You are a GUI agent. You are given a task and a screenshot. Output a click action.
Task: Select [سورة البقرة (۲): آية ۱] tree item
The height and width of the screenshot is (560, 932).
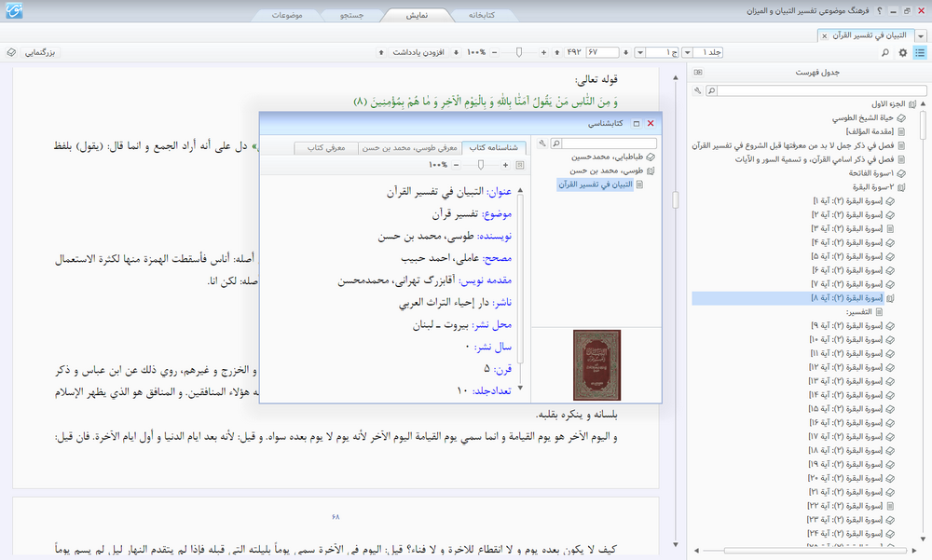[x=847, y=201]
